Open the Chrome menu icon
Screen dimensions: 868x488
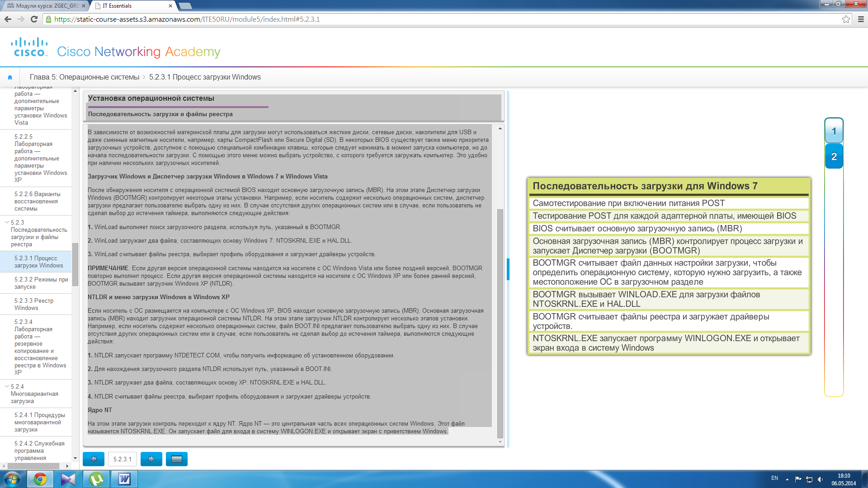tap(861, 19)
